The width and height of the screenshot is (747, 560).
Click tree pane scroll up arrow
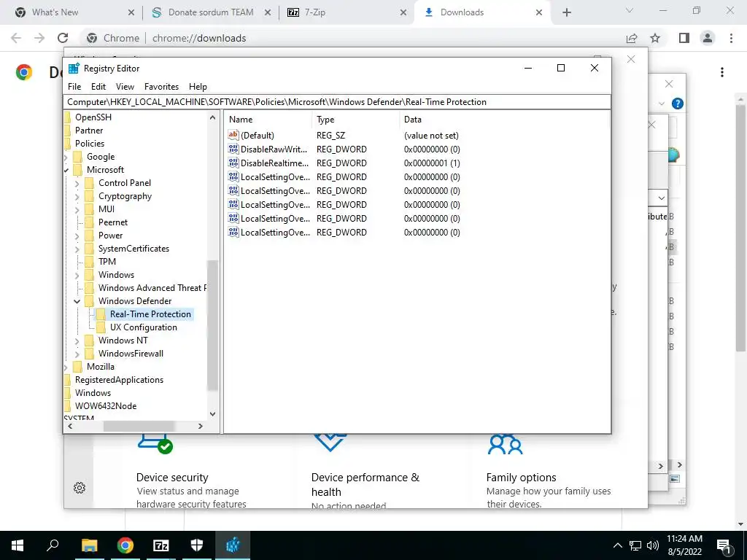pos(212,117)
